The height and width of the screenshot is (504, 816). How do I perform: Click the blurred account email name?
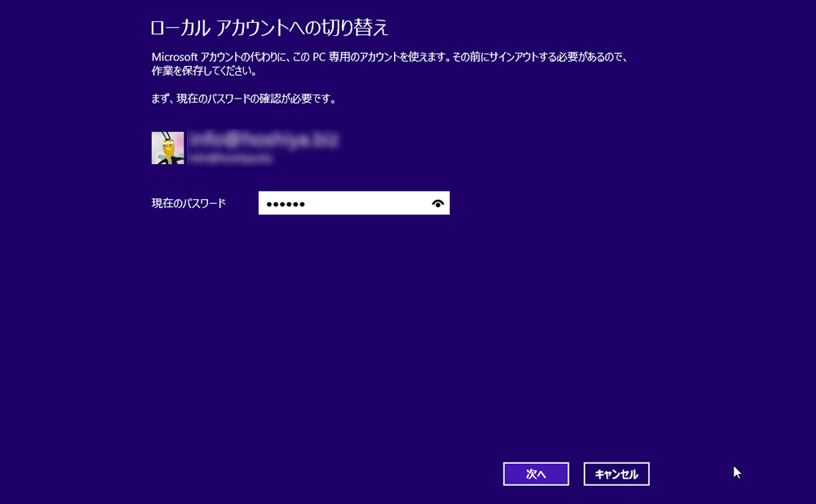pos(264,140)
